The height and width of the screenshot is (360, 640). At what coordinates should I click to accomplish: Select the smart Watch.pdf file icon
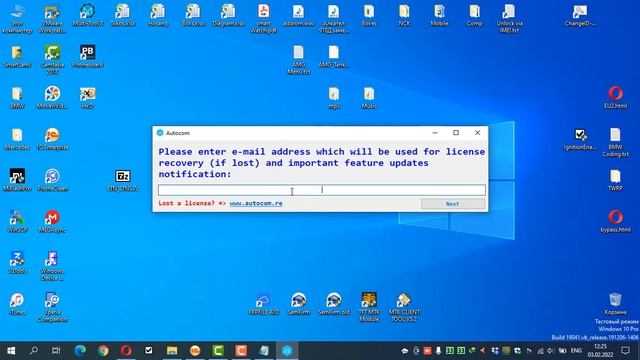[264, 19]
